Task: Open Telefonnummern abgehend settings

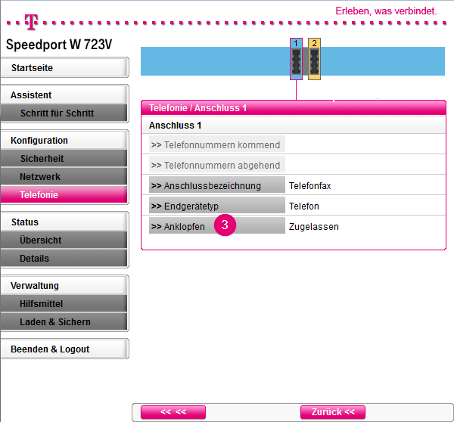Action: coord(217,165)
